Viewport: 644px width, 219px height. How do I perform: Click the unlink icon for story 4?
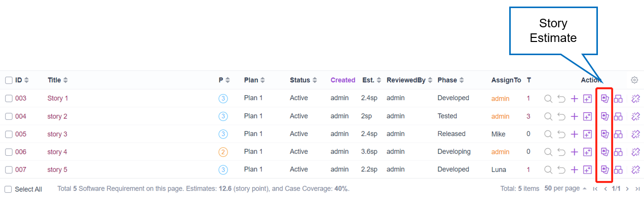(x=636, y=152)
